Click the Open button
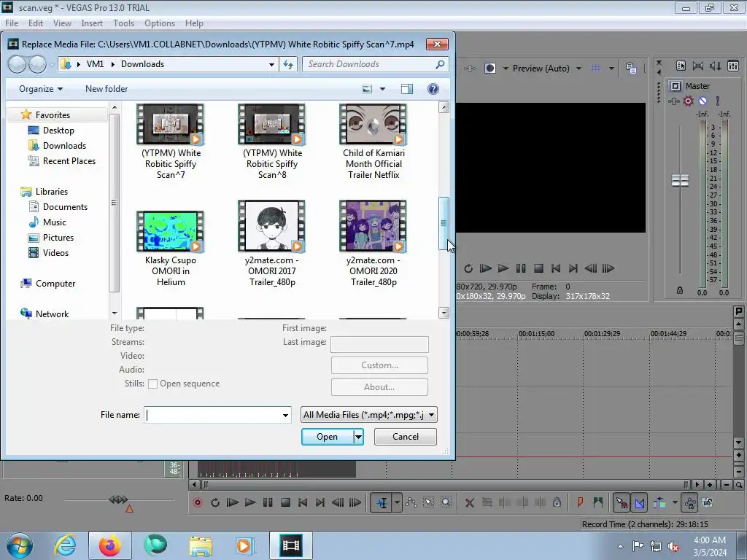This screenshot has height=560, width=747. (x=328, y=437)
